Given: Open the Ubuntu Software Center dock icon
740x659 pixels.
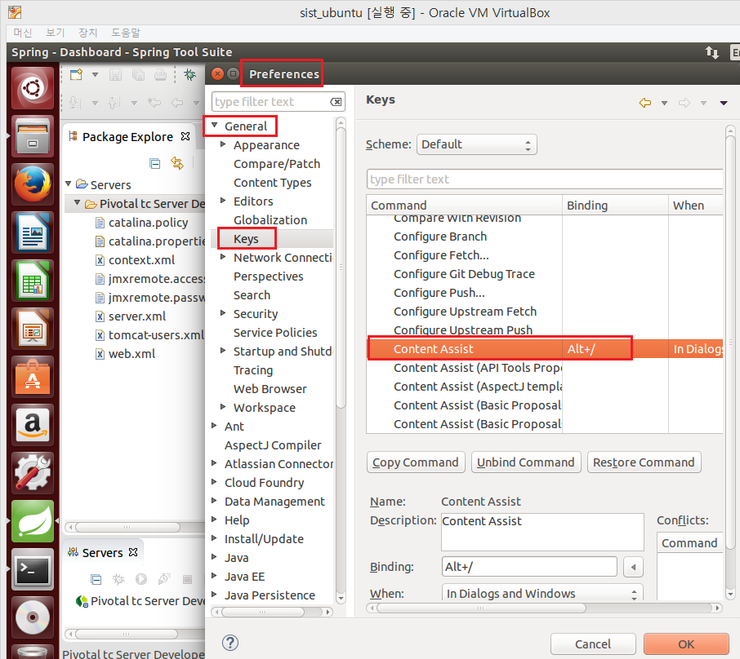Looking at the screenshot, I should [32, 377].
